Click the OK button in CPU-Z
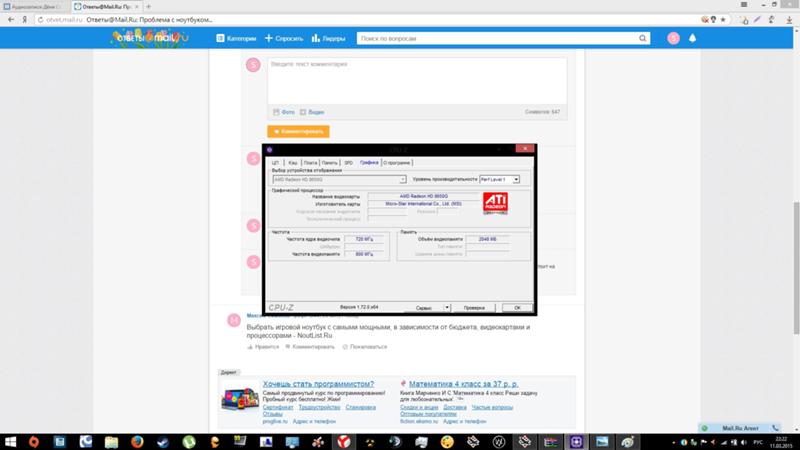Screen dimensions: 800x450 point(517,308)
